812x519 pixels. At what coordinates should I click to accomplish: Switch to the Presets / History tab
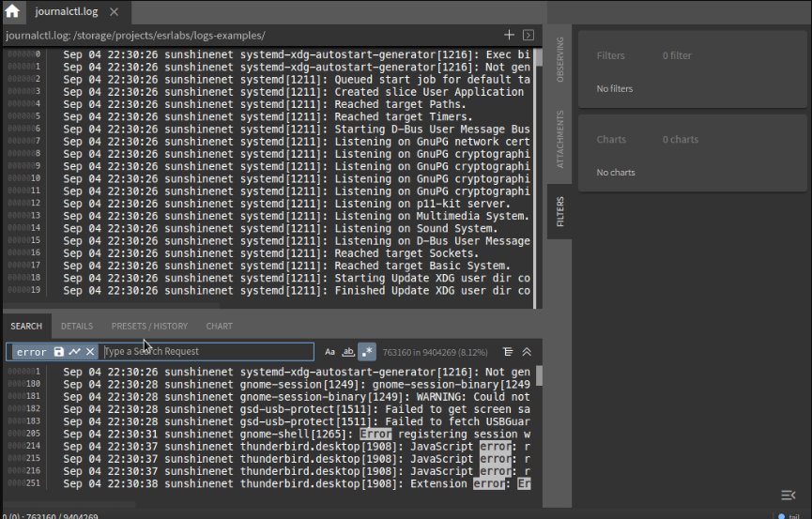point(149,327)
